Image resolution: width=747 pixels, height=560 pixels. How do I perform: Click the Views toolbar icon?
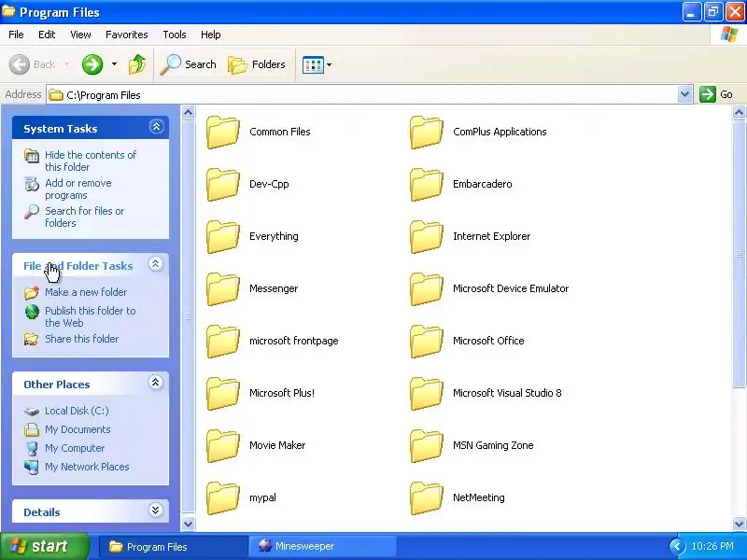[313, 64]
